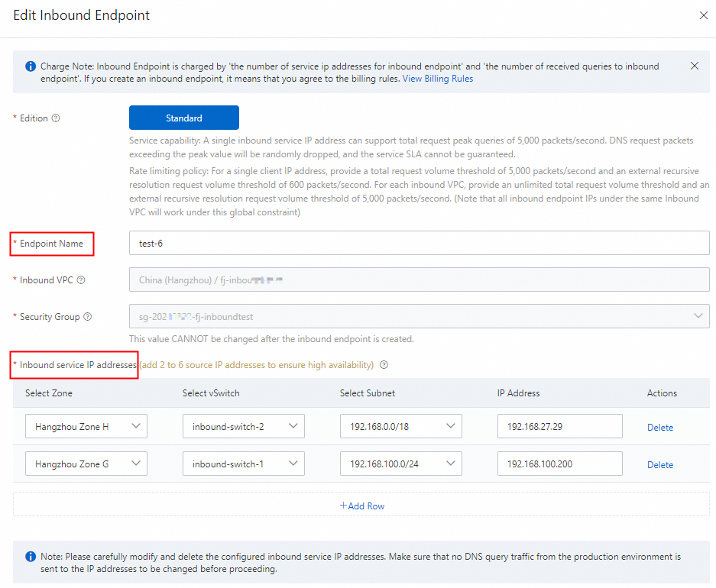Screen dimensions: 716x588
Task: Click the 192.168.27.29 IP address field
Action: click(x=560, y=426)
